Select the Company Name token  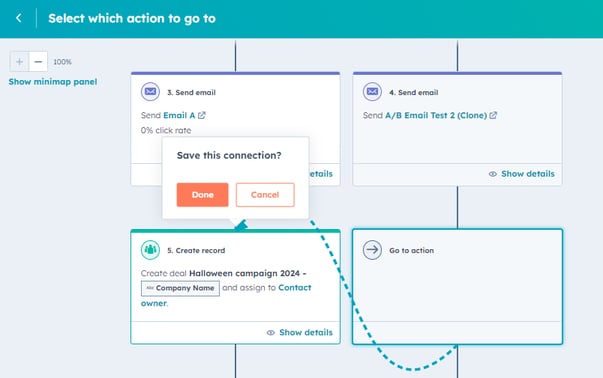[x=180, y=288]
